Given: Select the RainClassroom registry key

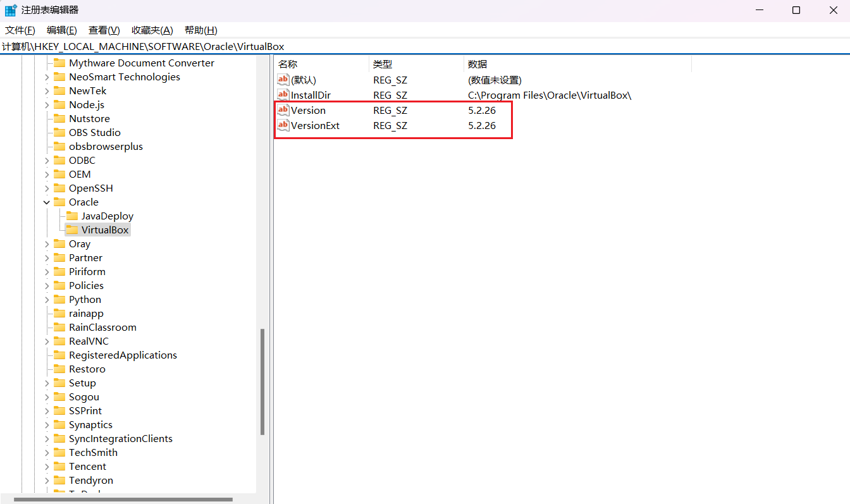Looking at the screenshot, I should coord(104,327).
